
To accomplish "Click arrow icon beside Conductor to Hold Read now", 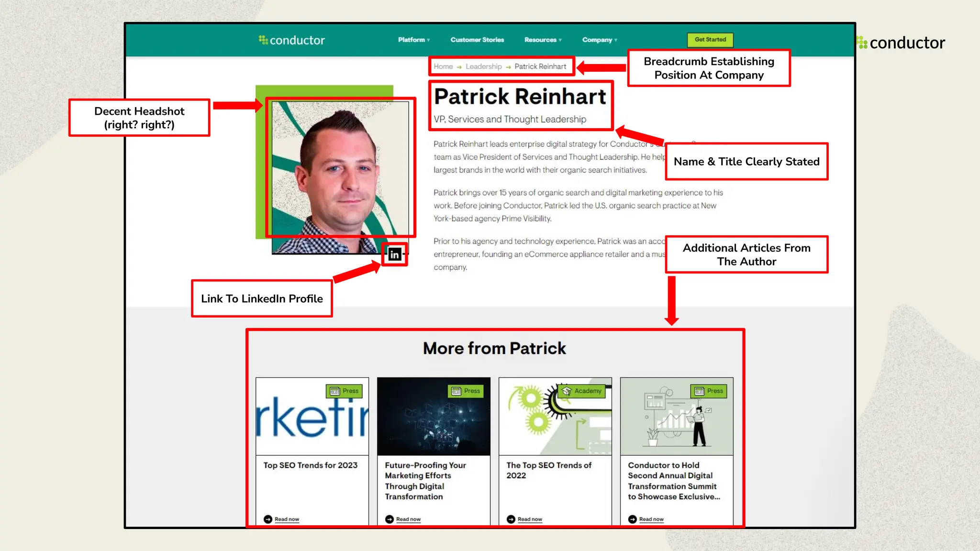I will [633, 519].
